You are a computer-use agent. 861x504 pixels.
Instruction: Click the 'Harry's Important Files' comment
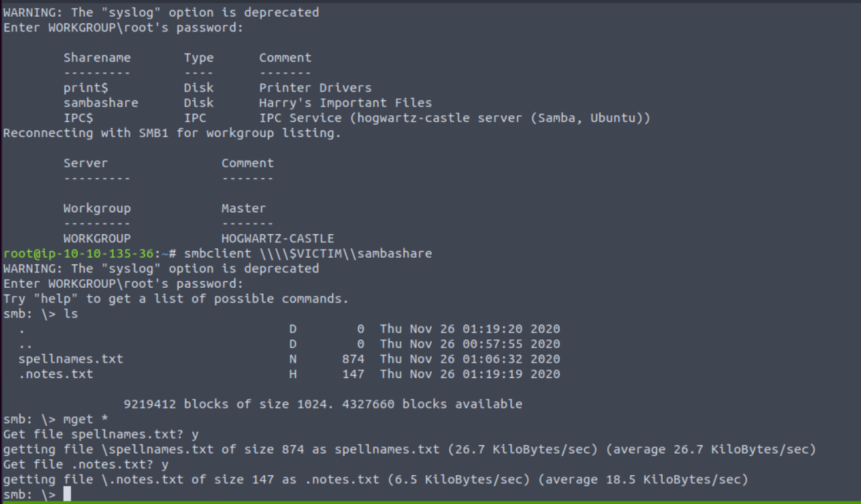tap(345, 102)
